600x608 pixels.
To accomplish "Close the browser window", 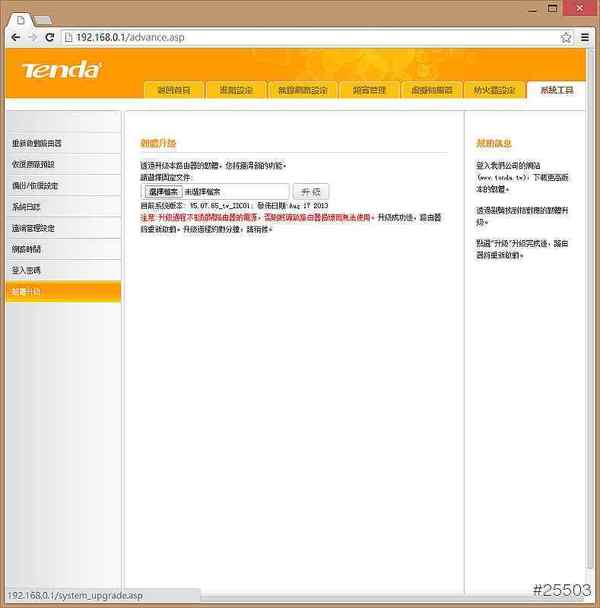I will click(580, 8).
